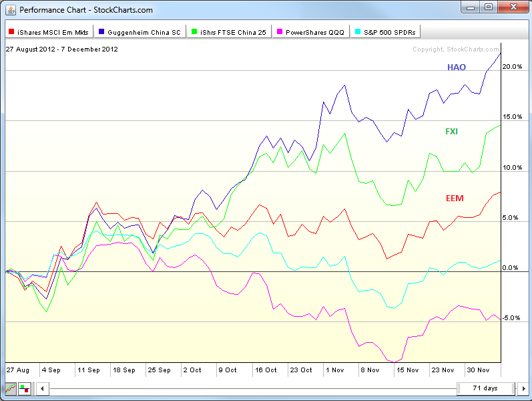The image size is (532, 401).
Task: Click the 25 Sep date label
Action: point(159,370)
